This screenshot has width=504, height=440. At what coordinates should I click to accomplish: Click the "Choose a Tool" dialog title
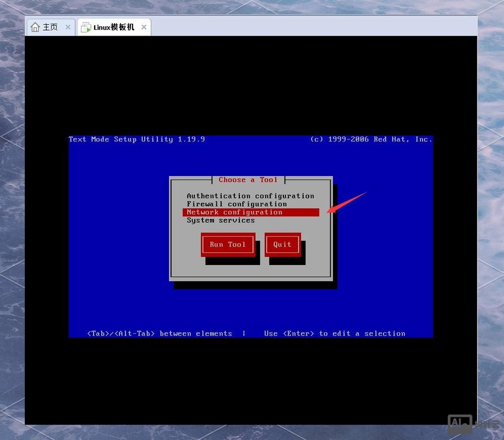pyautogui.click(x=248, y=180)
